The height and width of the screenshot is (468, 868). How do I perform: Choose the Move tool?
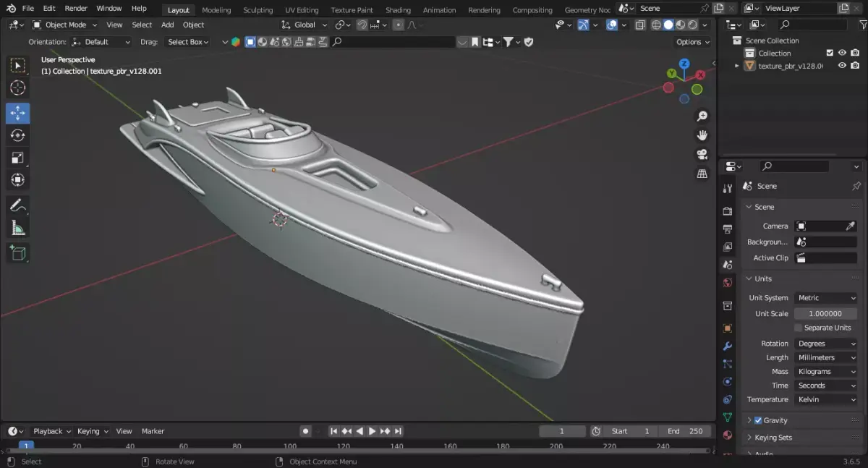click(18, 114)
